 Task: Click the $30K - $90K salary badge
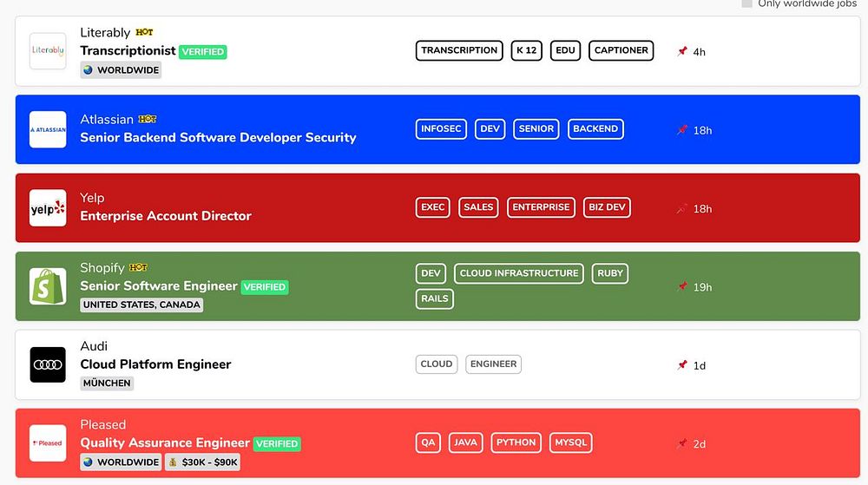coord(202,462)
